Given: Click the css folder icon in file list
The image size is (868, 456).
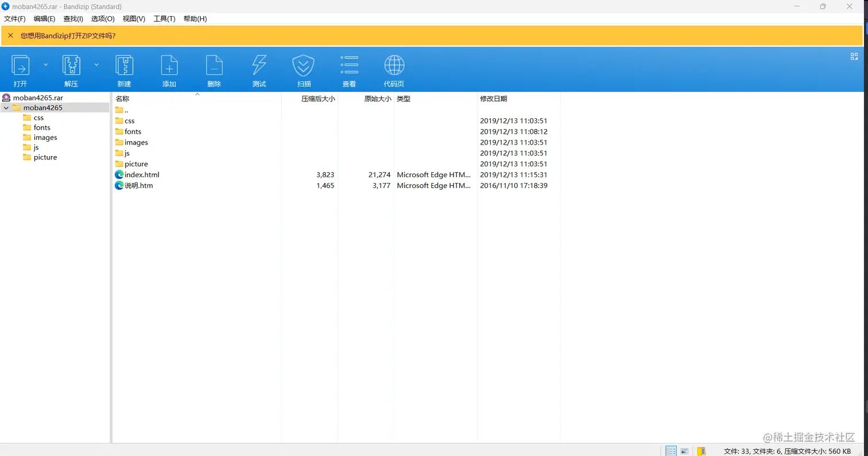Looking at the screenshot, I should pyautogui.click(x=119, y=120).
